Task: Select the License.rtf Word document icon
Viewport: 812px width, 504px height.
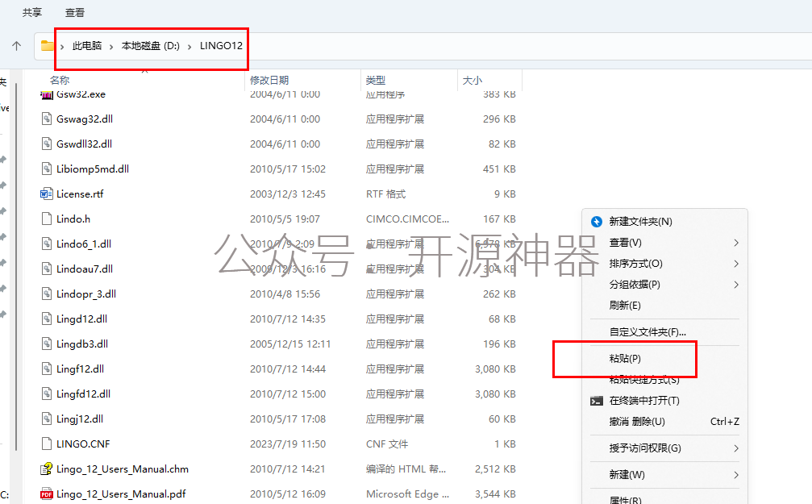Action: click(47, 194)
